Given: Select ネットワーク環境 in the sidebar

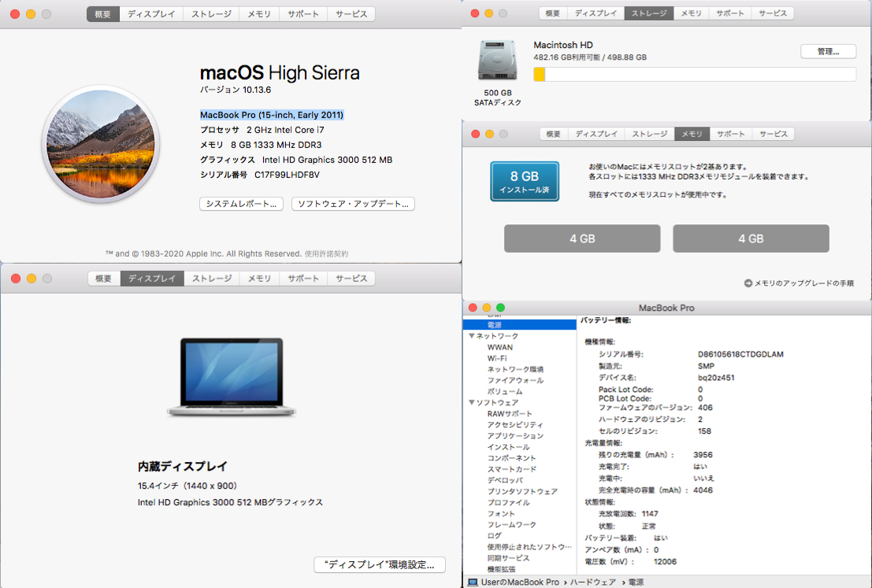Looking at the screenshot, I should (515, 370).
